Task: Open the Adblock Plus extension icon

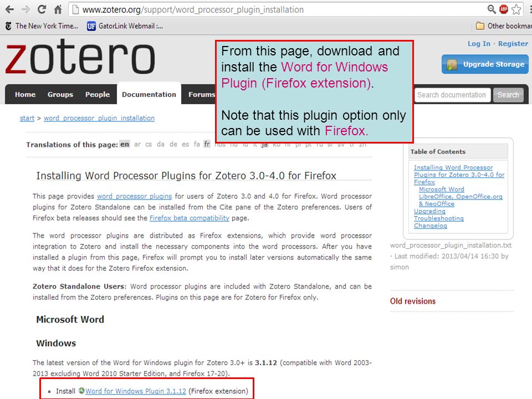Action: pyautogui.click(x=504, y=9)
